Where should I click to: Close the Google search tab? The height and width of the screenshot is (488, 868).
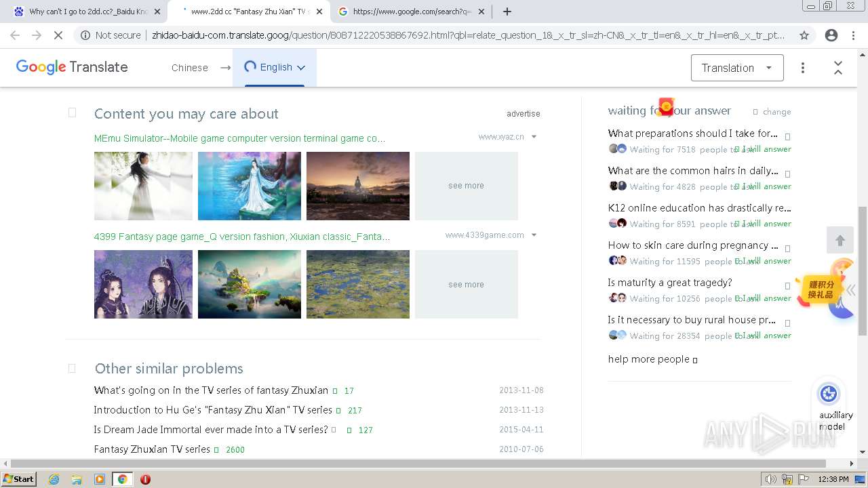(x=481, y=12)
